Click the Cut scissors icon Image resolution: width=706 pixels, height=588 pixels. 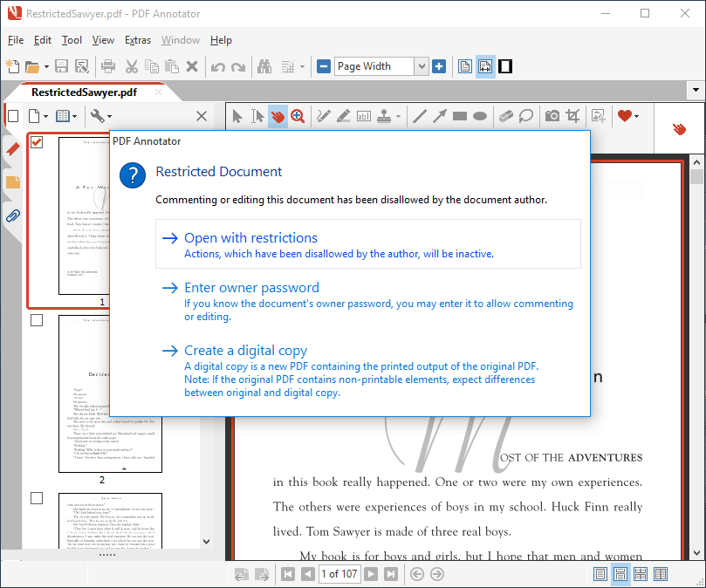(132, 66)
